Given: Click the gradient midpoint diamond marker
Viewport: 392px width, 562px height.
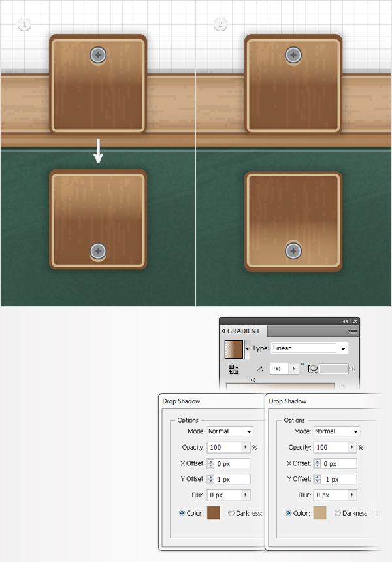Looking at the screenshot, I should (253, 380).
